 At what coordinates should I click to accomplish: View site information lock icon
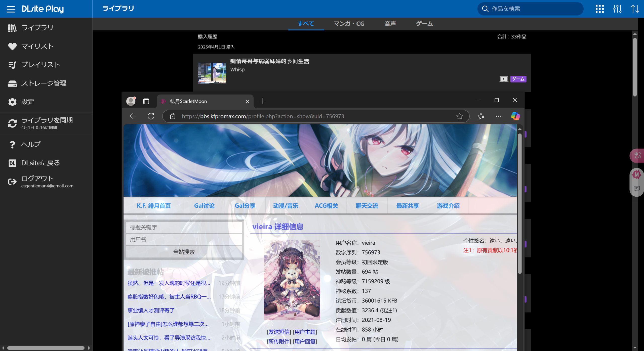click(173, 116)
